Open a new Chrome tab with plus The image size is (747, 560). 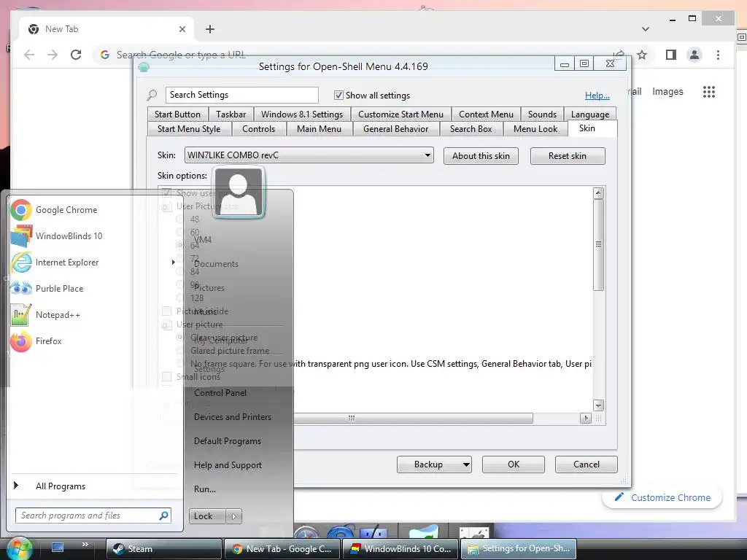click(x=209, y=29)
